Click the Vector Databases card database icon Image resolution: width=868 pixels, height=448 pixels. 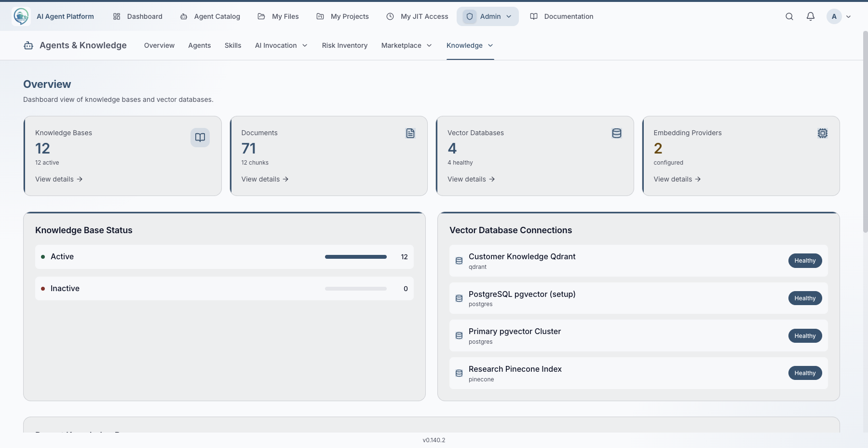pyautogui.click(x=617, y=133)
